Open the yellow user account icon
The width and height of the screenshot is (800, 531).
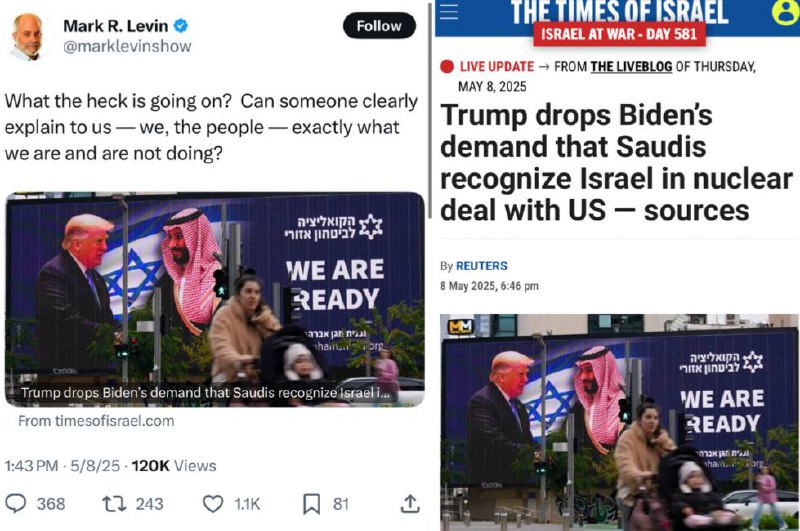(x=786, y=11)
